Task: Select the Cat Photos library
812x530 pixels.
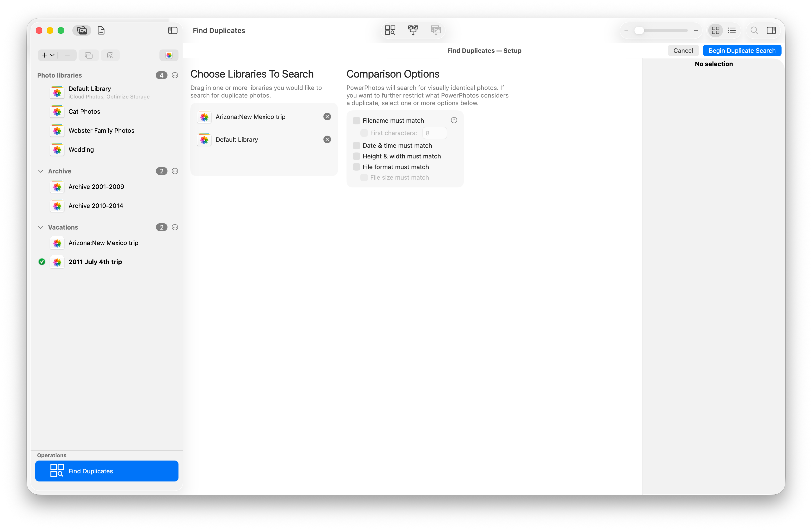Action: [84, 112]
